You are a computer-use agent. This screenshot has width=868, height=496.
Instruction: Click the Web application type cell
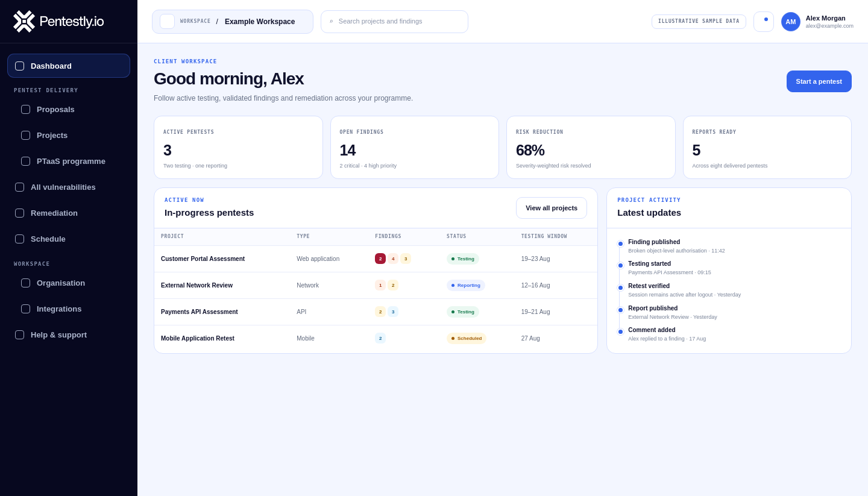click(x=318, y=259)
